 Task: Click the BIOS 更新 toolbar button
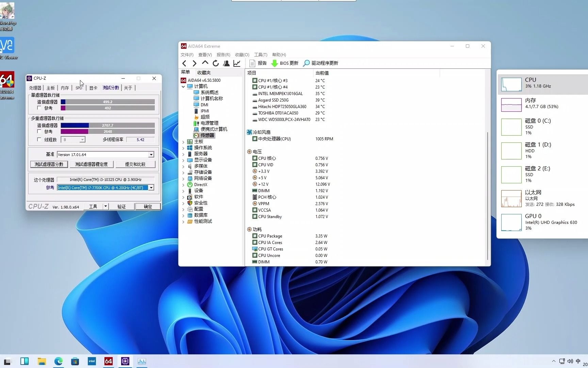[285, 63]
